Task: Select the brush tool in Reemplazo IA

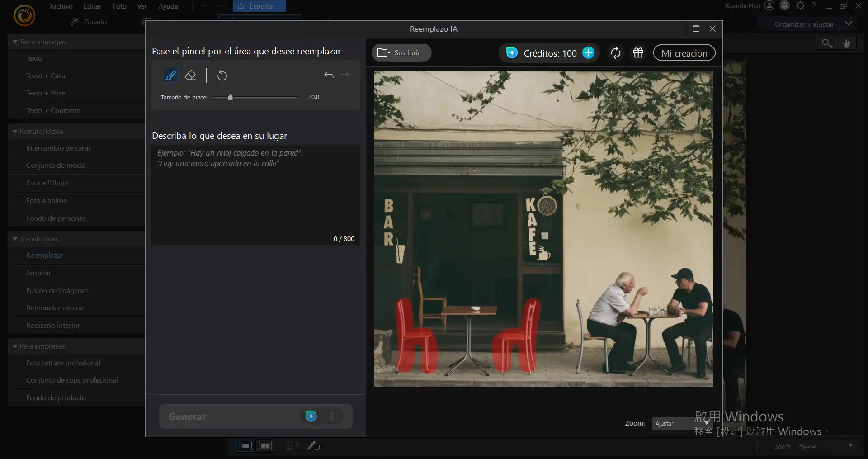Action: click(171, 76)
